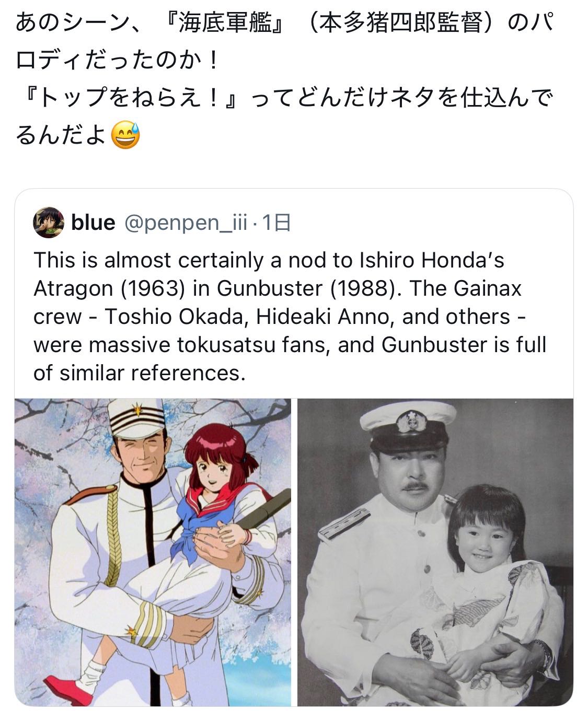Click the quoted tweet's English text body
The image size is (588, 721).
coord(290,317)
